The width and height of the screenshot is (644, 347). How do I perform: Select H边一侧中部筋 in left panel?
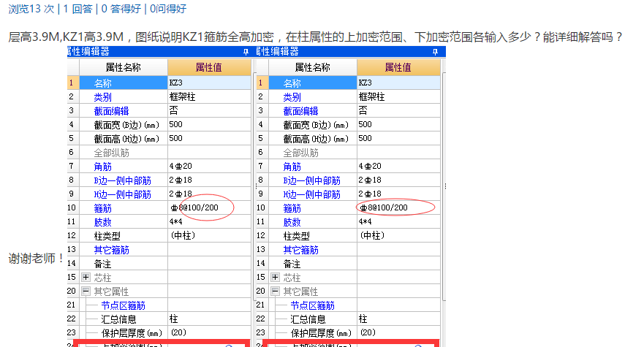[x=122, y=194]
